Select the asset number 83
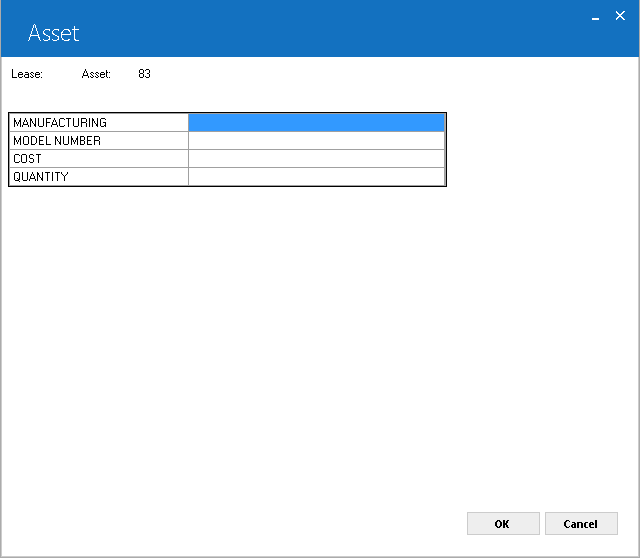This screenshot has height=558, width=640. (144, 74)
